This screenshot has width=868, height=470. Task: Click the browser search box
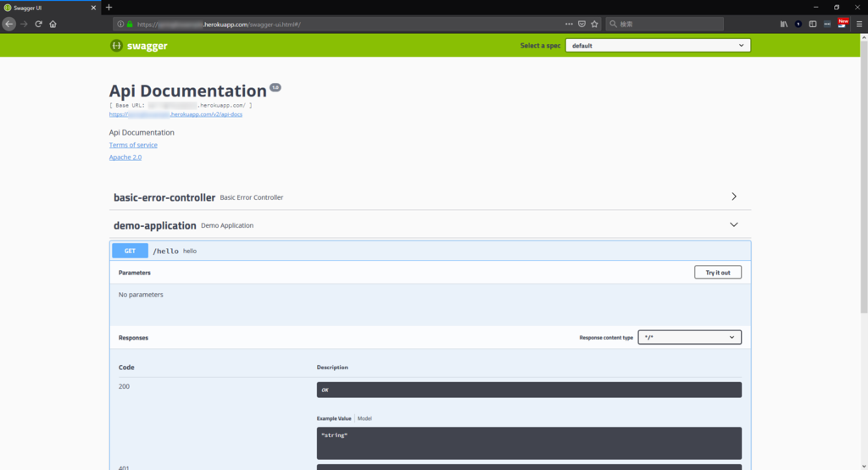coord(665,24)
